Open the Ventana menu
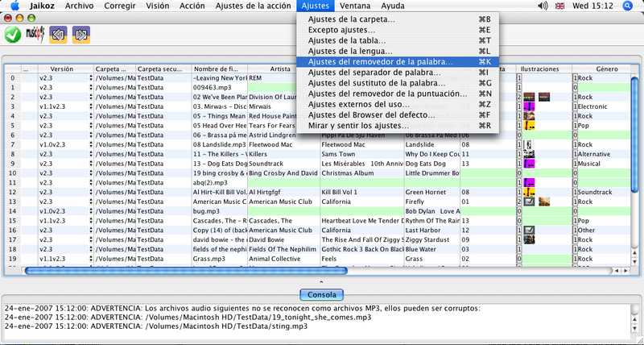Image resolution: width=644 pixels, height=345 pixels. [355, 6]
